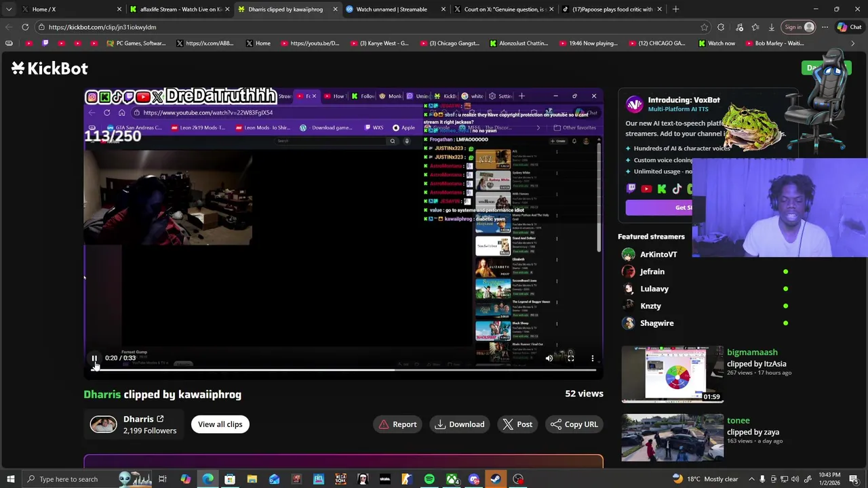Open Spotify from the taskbar
868x488 pixels.
point(429,479)
